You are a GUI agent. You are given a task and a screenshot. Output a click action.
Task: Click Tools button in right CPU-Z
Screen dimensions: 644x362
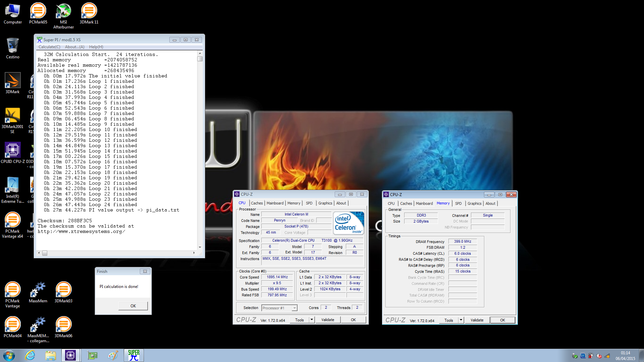(449, 320)
